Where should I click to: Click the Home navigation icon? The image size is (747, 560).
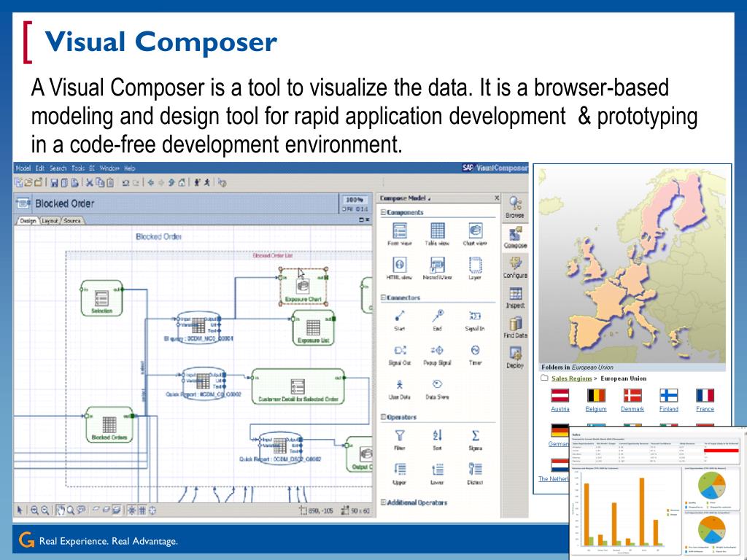click(182, 182)
